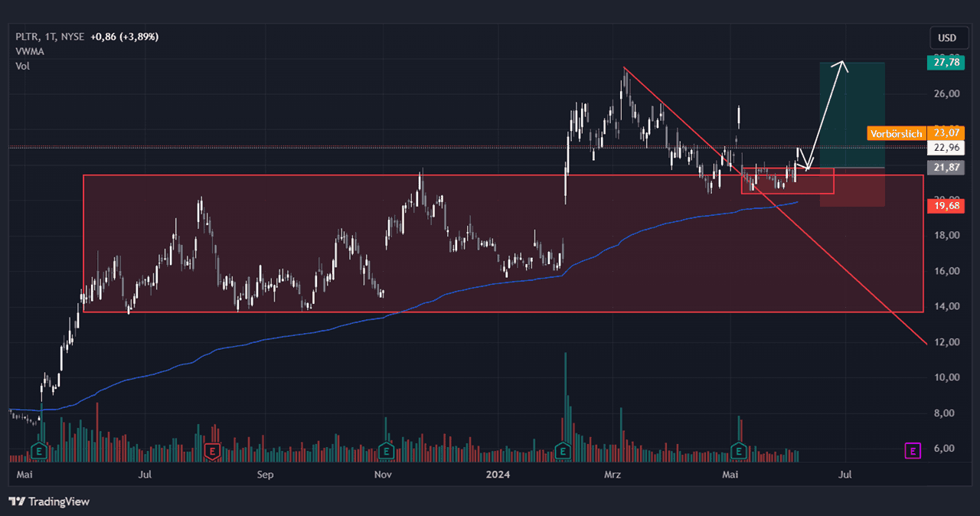The image size is (980, 516).
Task: Click the 26,00 price axis value
Action: 947,93
